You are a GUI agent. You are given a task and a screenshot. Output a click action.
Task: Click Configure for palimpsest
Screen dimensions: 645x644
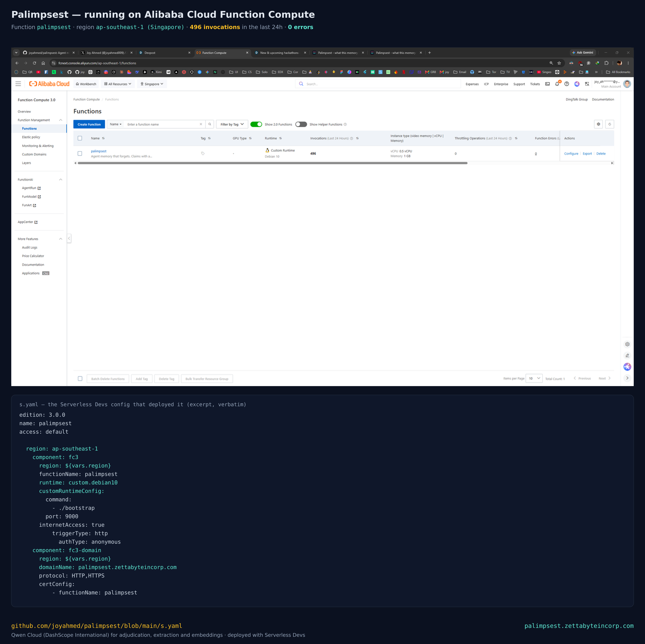(x=571, y=154)
